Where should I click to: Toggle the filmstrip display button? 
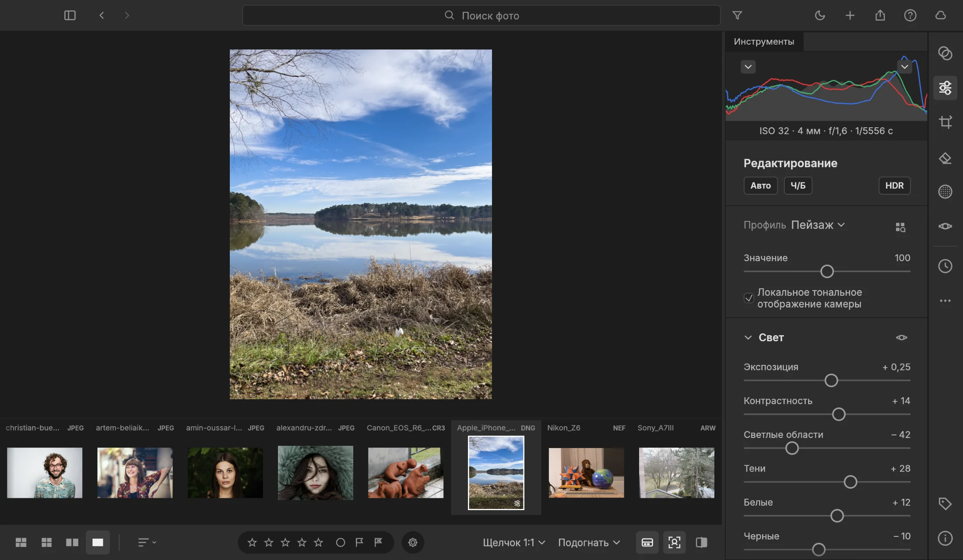(647, 542)
